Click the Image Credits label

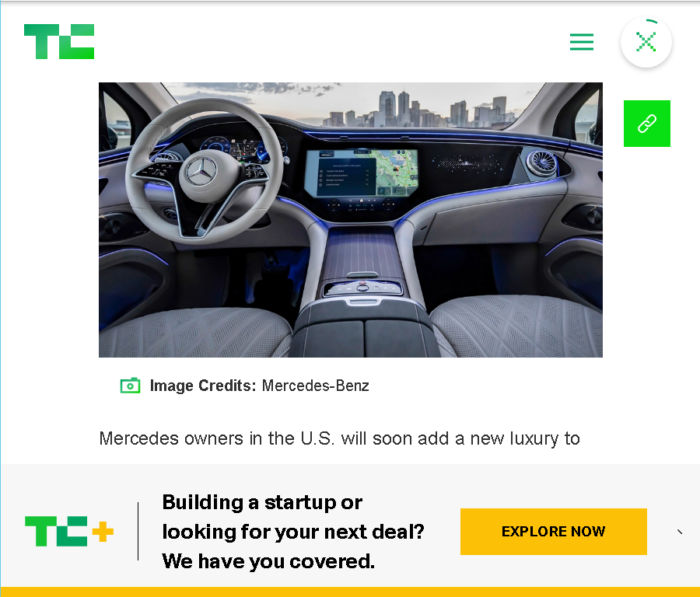pyautogui.click(x=203, y=386)
